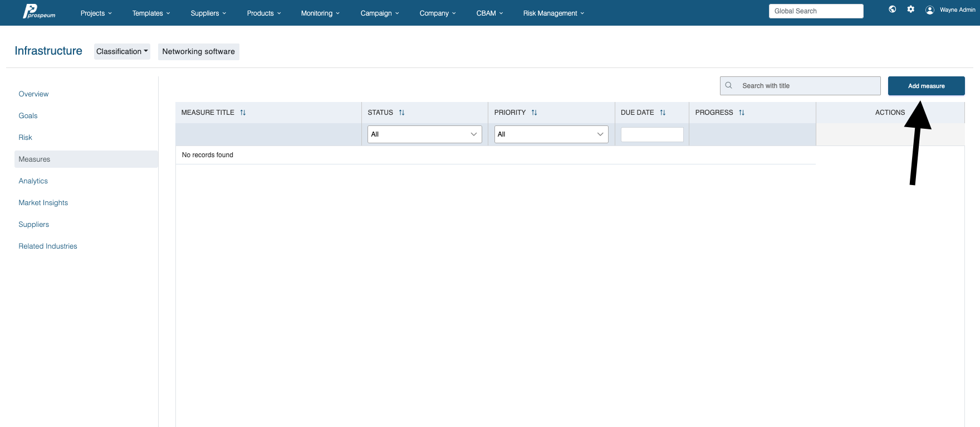
Task: Click the user profile avatar icon
Action: [x=930, y=9]
